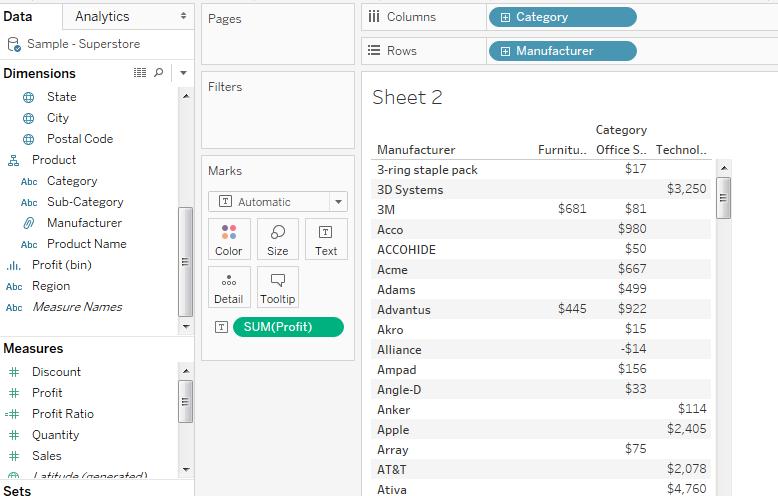Select the SUM(Profit) pill on Marks
The image size is (778, 496).
[x=287, y=327]
